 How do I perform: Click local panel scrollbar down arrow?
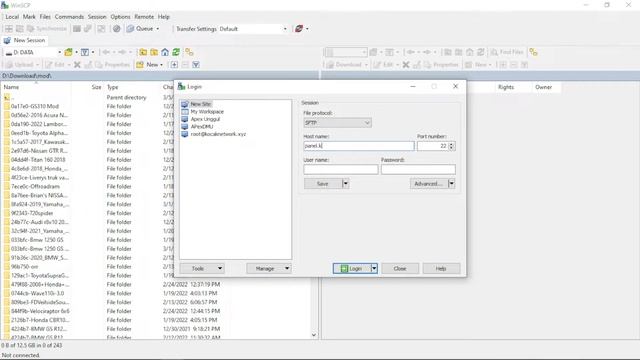pos(313,335)
